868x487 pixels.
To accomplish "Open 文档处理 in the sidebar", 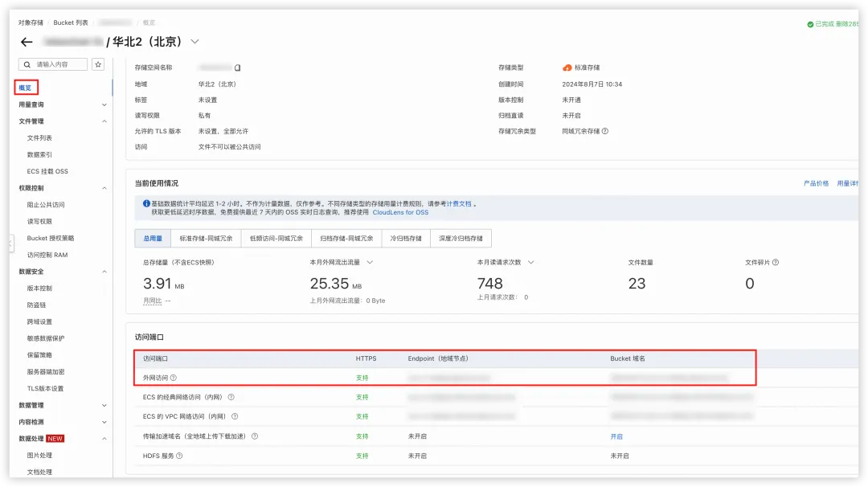I will tap(39, 472).
